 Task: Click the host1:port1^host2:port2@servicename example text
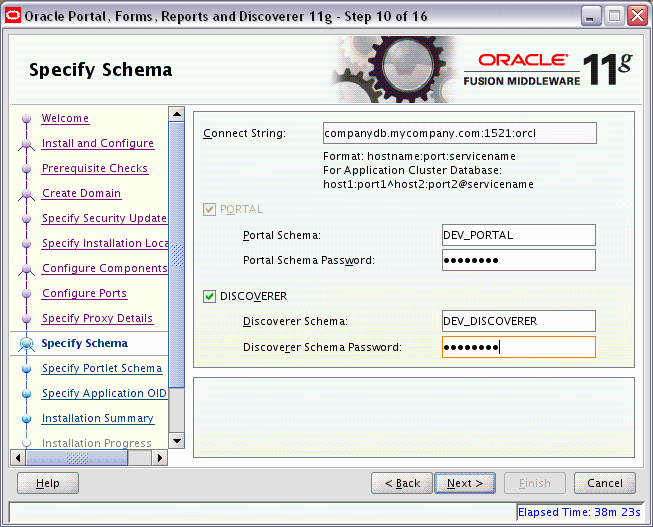click(x=429, y=184)
